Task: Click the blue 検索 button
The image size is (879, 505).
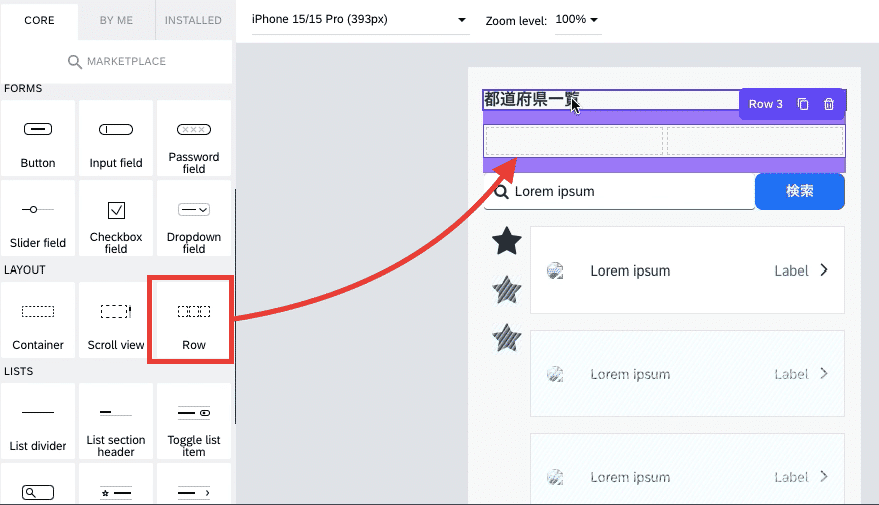Action: (799, 191)
